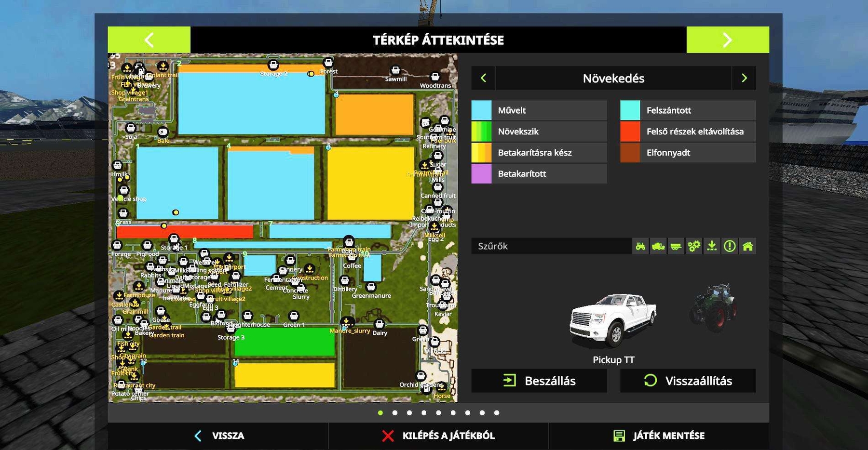Image resolution: width=868 pixels, height=450 pixels.
Task: Toggle the combine harvester filter
Action: (658, 246)
